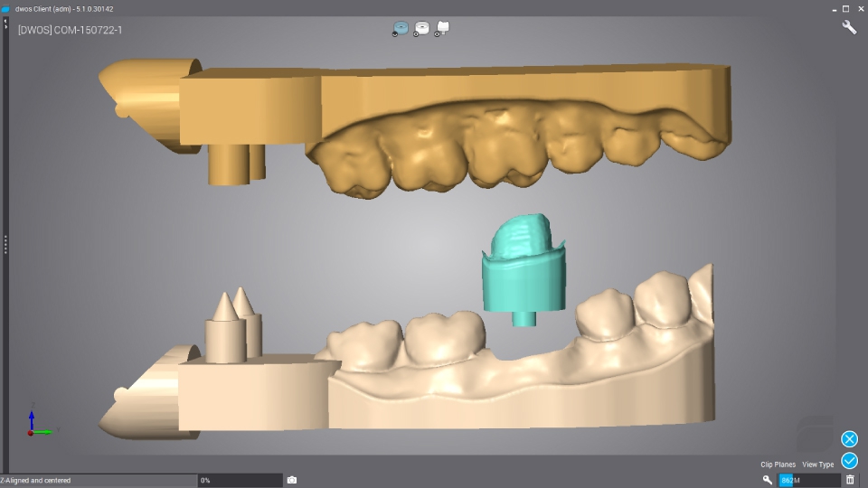Expand the collapsed panel arrow at top left
Viewport: 868px width, 488px height.
coord(5,23)
